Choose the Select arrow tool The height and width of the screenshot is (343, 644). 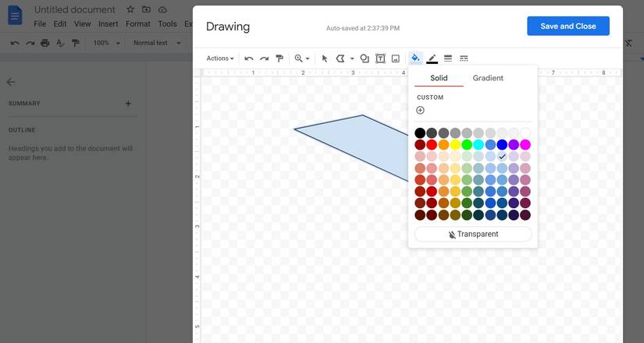point(325,58)
